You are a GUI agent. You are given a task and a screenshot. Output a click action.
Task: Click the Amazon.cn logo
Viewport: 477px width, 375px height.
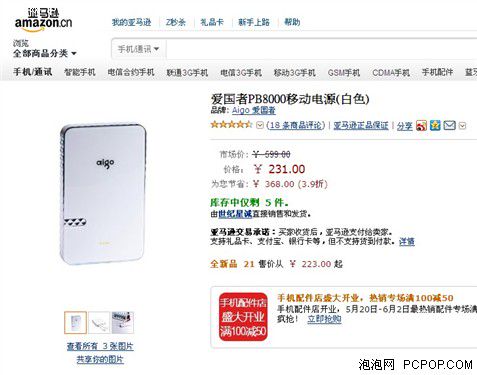[x=43, y=21]
